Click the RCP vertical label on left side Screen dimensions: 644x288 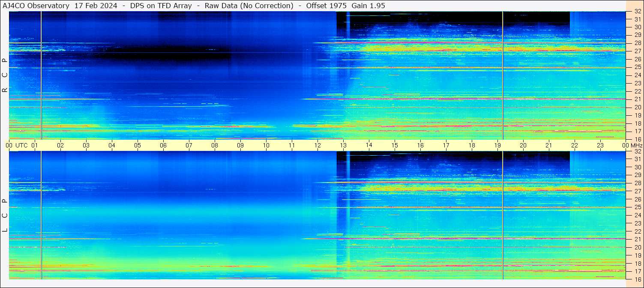coord(5,75)
